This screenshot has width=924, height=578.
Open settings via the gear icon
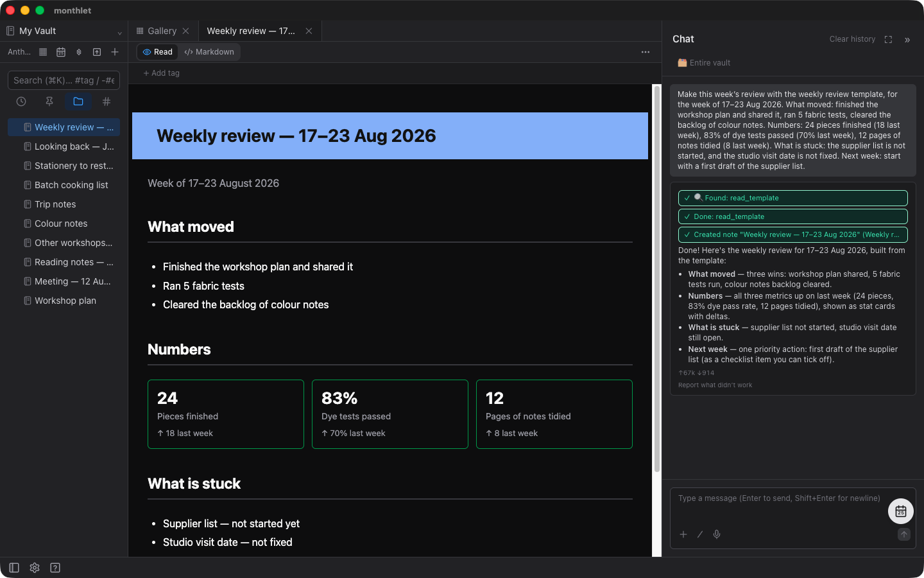click(x=35, y=568)
